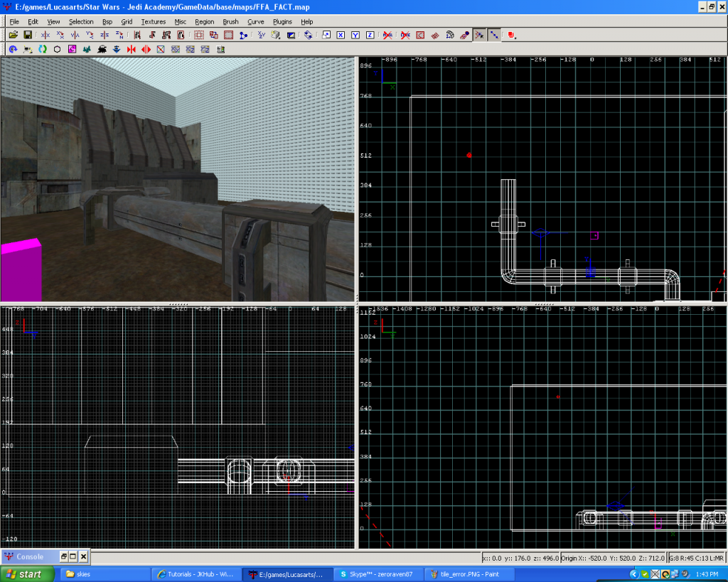Switch to Tutorials - JKHub browser taskbar button
Screen dimensions: 728x582
[196, 574]
